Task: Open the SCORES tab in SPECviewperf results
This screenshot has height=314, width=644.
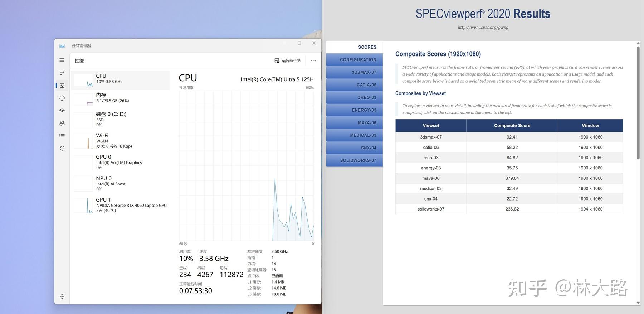Action: pos(355,47)
